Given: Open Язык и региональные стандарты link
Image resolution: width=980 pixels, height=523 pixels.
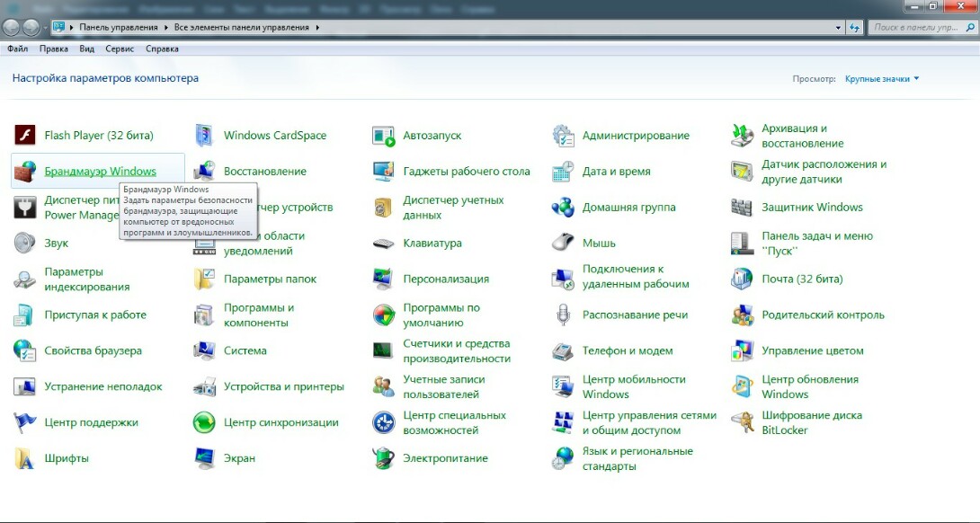Looking at the screenshot, I should click(x=637, y=458).
